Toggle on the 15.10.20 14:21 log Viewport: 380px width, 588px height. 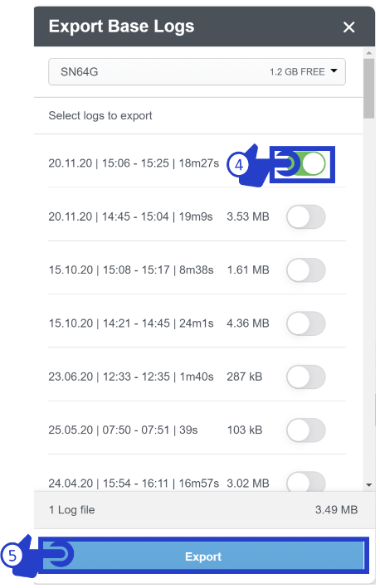click(x=305, y=323)
